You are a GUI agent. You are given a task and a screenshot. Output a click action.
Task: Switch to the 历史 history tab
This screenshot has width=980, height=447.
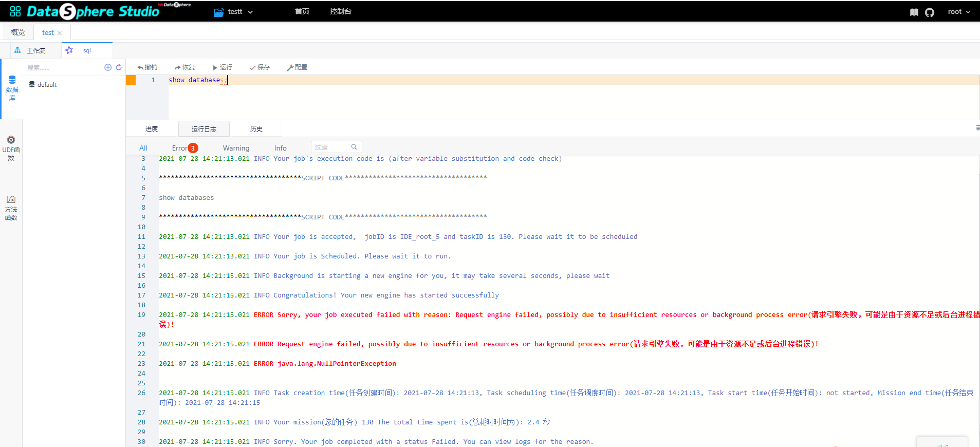256,129
